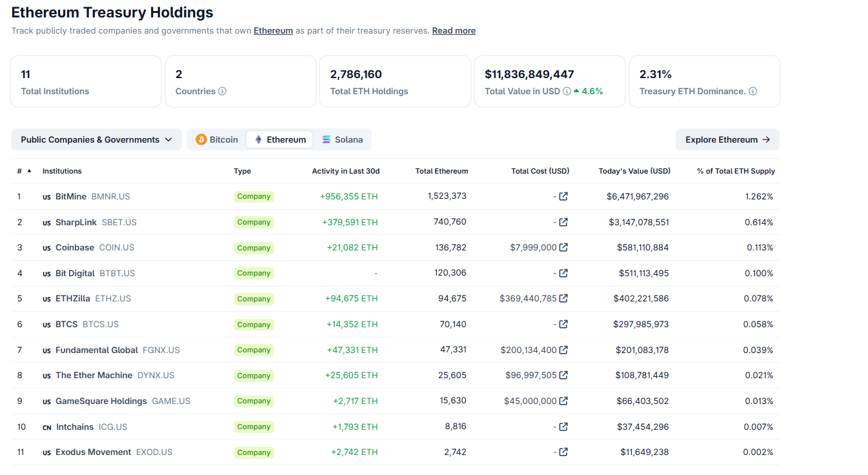This screenshot has width=868, height=475.
Task: Select the Solana tab
Action: point(343,139)
